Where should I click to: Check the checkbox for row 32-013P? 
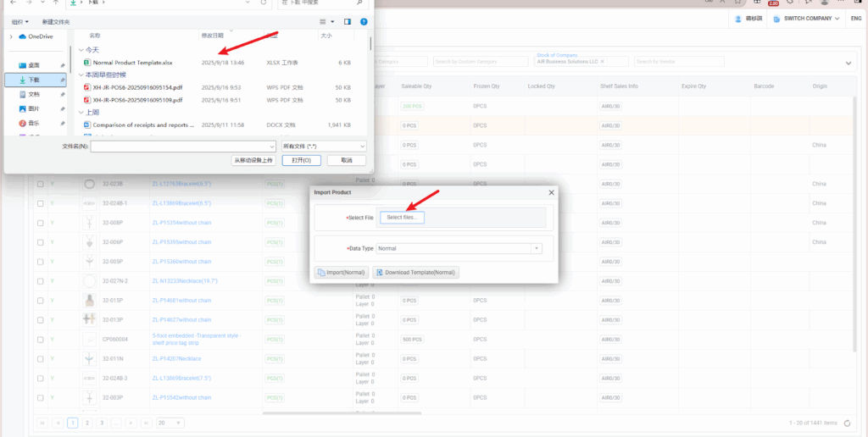39,319
